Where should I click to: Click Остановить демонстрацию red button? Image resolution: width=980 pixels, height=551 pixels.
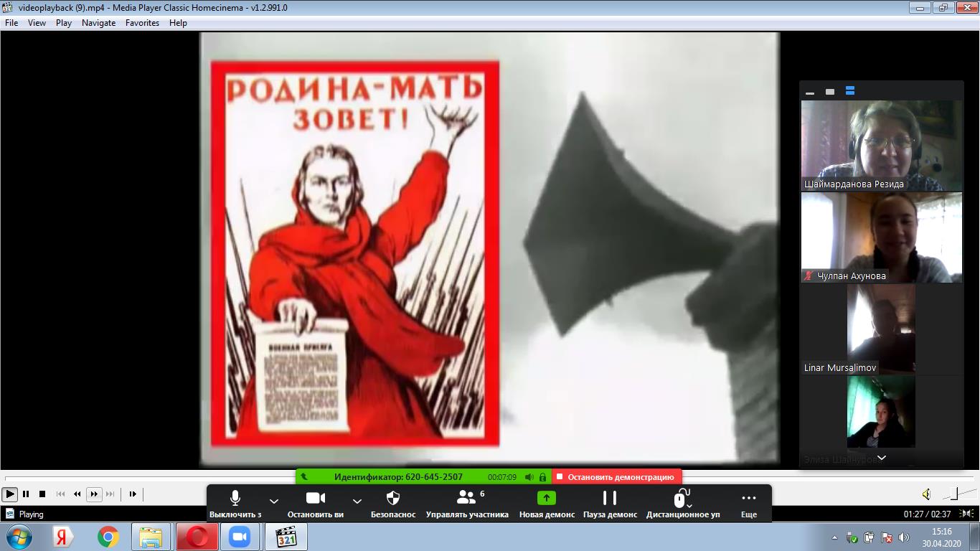[x=616, y=476]
